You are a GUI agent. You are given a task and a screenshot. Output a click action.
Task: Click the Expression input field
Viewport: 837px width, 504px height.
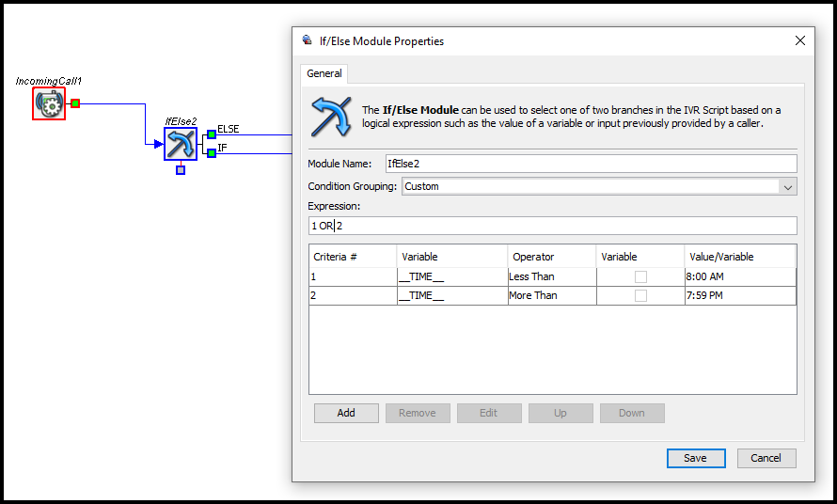click(x=552, y=226)
